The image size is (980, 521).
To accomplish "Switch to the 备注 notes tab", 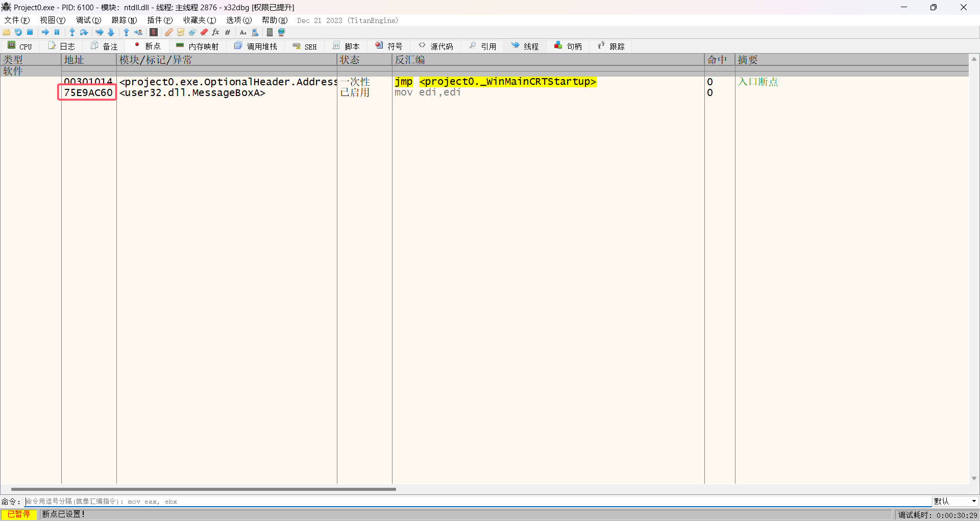I will 105,46.
